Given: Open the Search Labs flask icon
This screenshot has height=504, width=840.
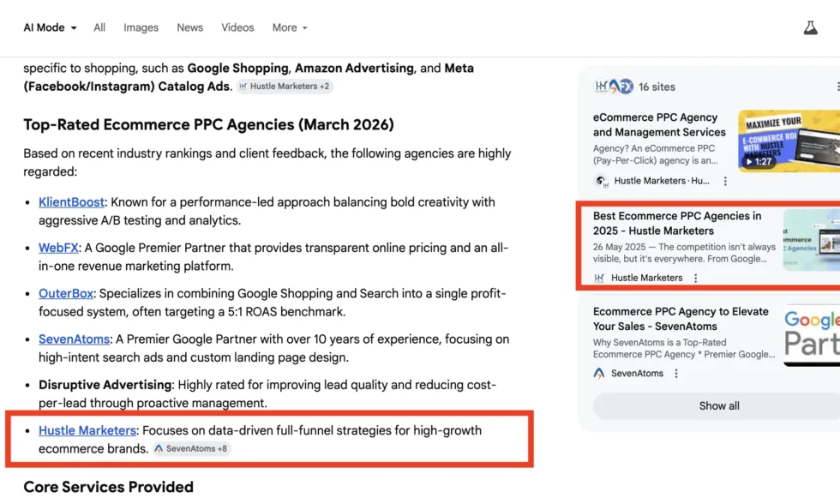Looking at the screenshot, I should coord(811,27).
